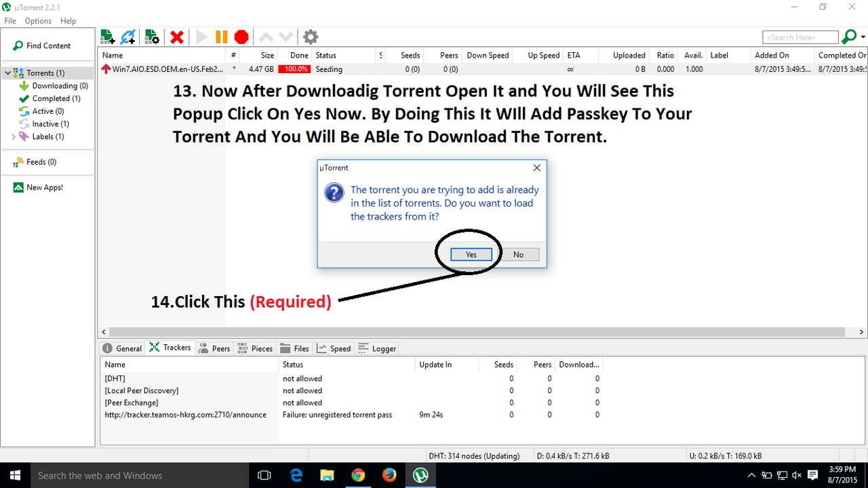Click the Create New Torrent icon
This screenshot has width=868, height=488.
pyautogui.click(x=152, y=37)
